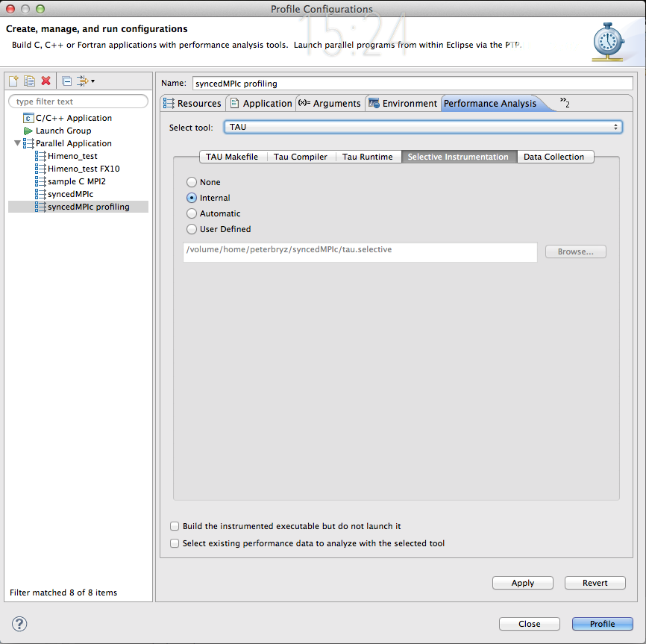Switch to the Tau Compiler tab
Screen dimensions: 646x644
[301, 157]
